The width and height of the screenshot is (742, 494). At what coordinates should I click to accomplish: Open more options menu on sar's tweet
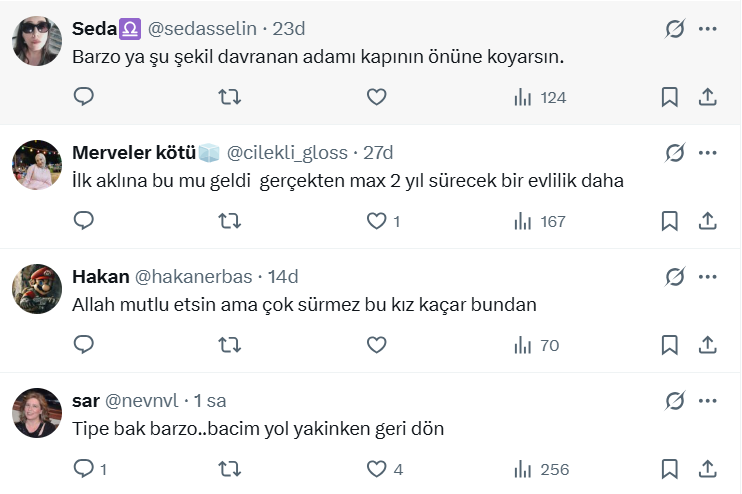(708, 401)
